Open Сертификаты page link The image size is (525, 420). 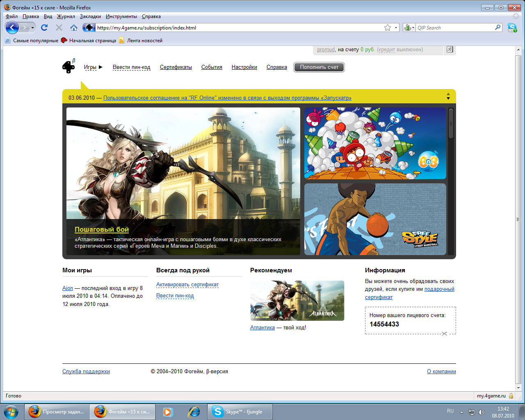point(176,67)
